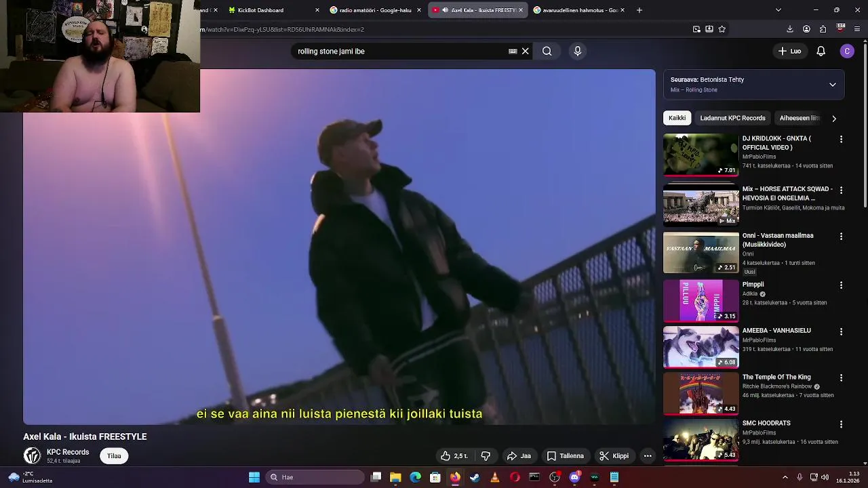868x488 pixels.
Task: Expand the Seuraava: Betonista Tehty queue panel
Action: pos(832,85)
